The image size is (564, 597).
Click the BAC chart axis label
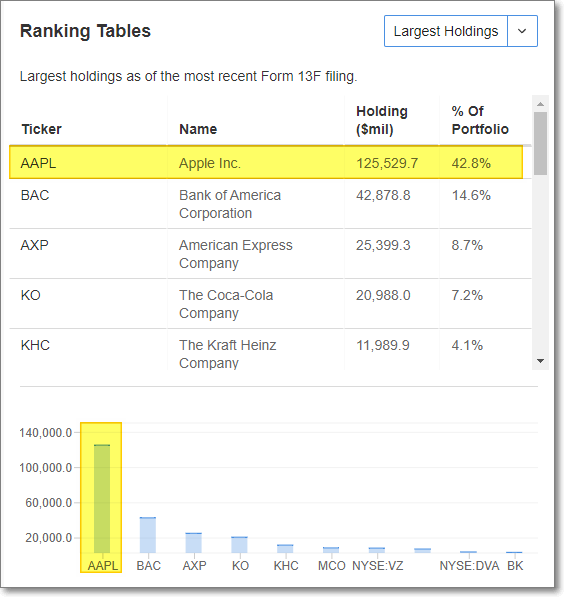click(x=149, y=566)
